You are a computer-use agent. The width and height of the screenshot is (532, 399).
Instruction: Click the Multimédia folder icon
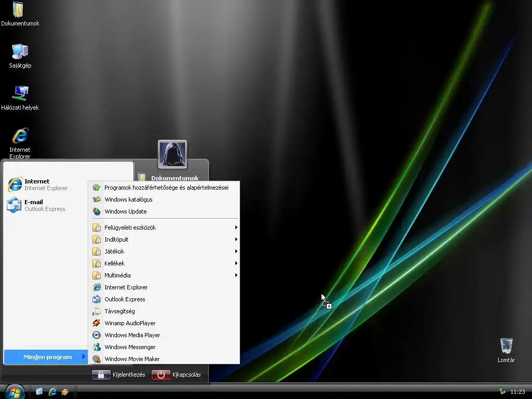point(97,275)
